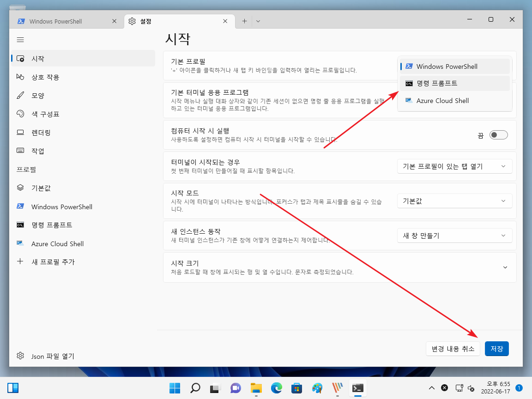Screen dimensions: 532x399
Task: Click 명령 프롬프트 profile icon in sidebar
Action: [20, 225]
